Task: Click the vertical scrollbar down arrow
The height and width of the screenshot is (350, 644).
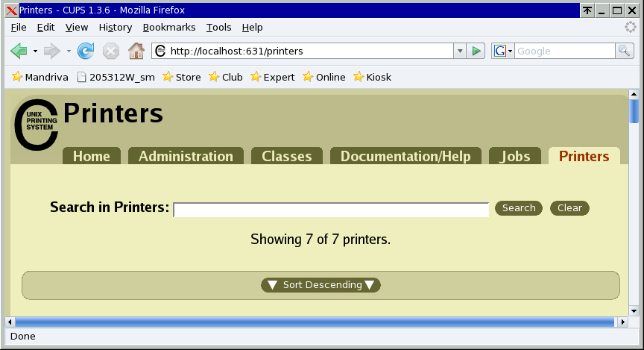Action: (634, 311)
